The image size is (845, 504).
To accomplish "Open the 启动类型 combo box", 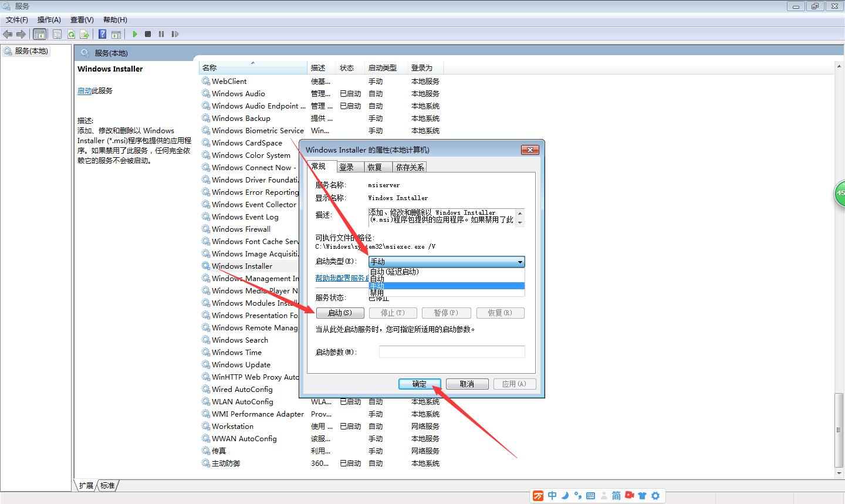I will click(x=447, y=262).
